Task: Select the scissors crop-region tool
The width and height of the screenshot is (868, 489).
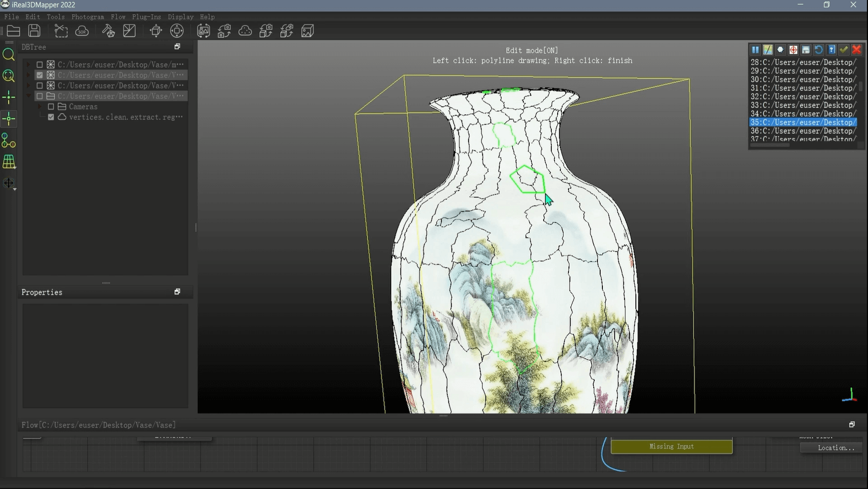Action: pyautogui.click(x=61, y=31)
